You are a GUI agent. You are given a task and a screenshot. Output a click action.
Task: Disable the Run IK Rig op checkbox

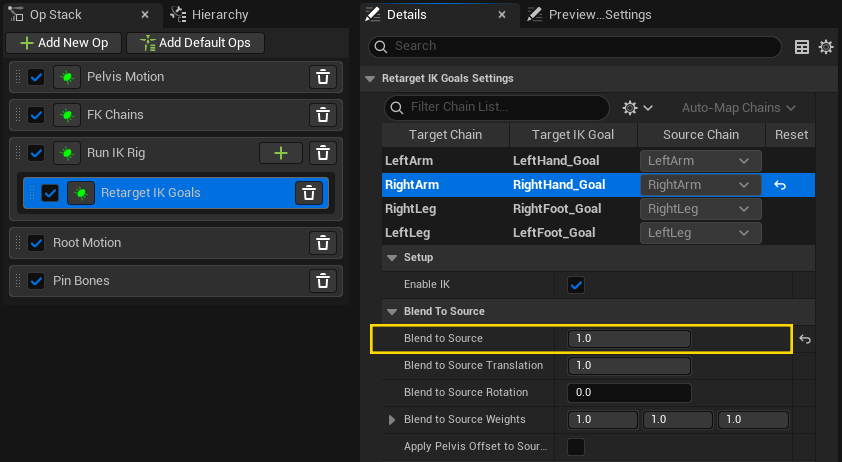(x=36, y=153)
